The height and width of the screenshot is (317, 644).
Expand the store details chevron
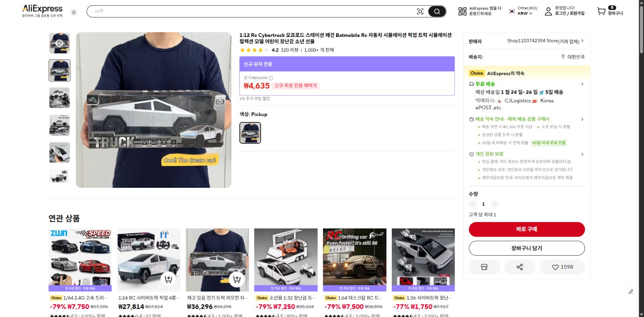pyautogui.click(x=582, y=41)
